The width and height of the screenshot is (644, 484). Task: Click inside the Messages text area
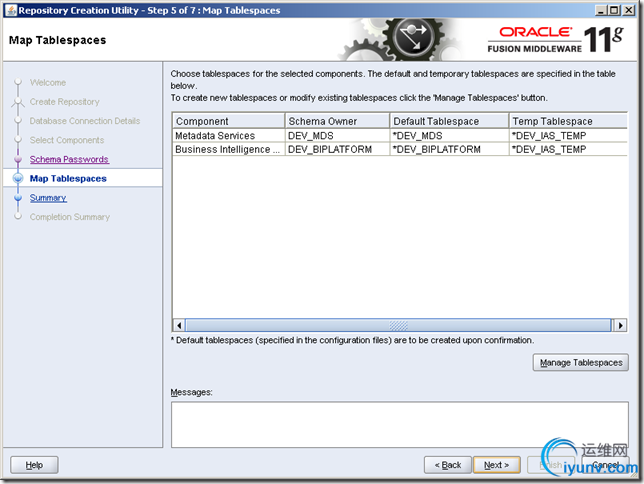coord(400,424)
